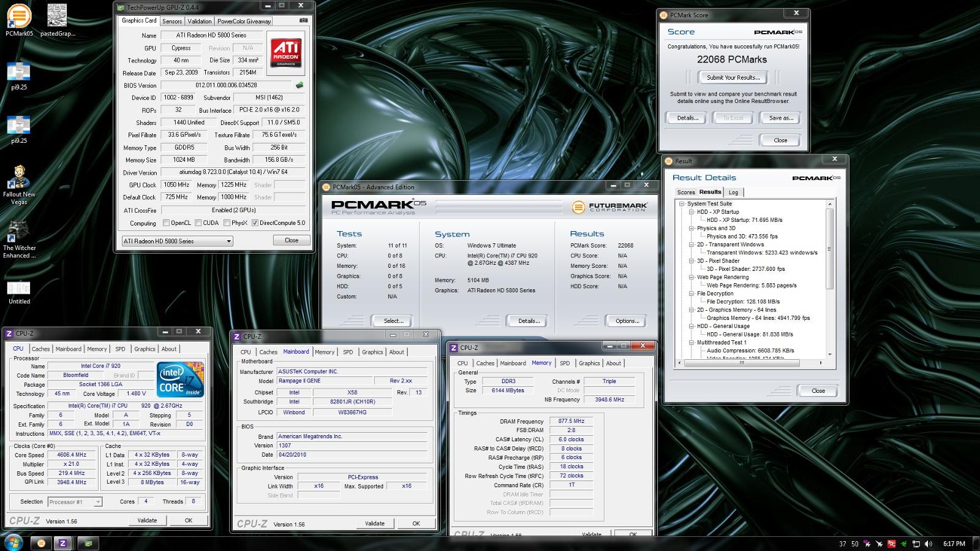Open the volume speaker tray icon

click(x=929, y=544)
